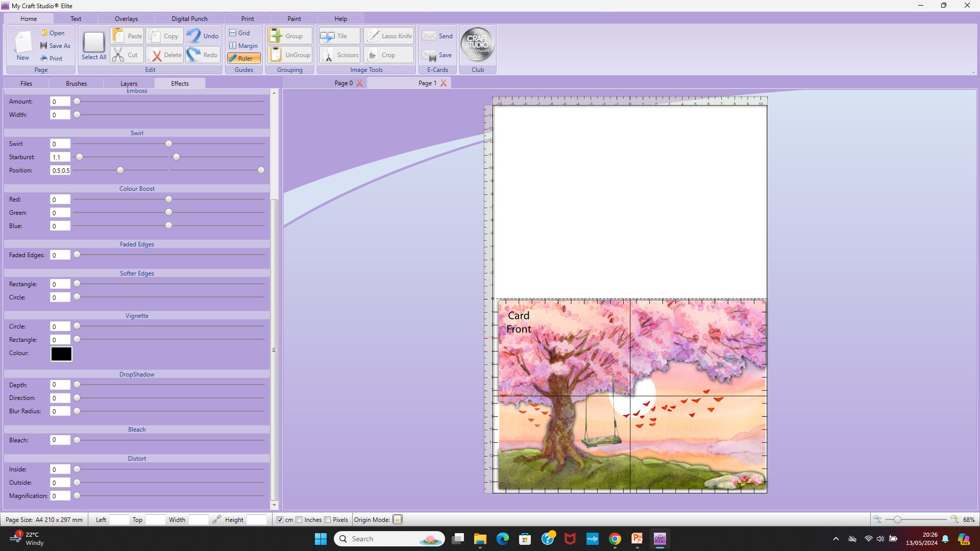
Task: Open Google Chrome from taskbar
Action: pyautogui.click(x=615, y=539)
